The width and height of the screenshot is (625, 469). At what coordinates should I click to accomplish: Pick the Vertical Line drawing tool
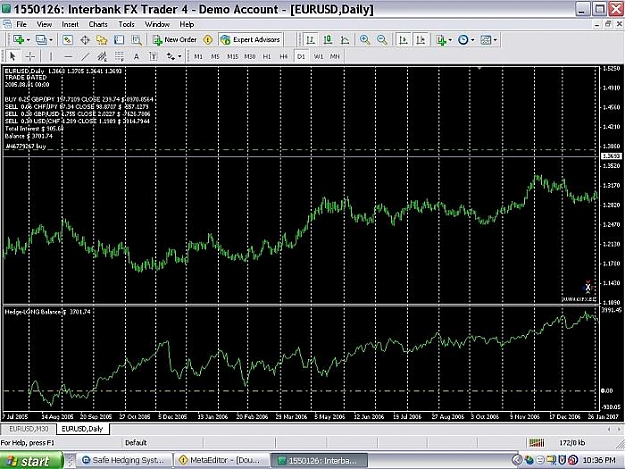coord(51,57)
